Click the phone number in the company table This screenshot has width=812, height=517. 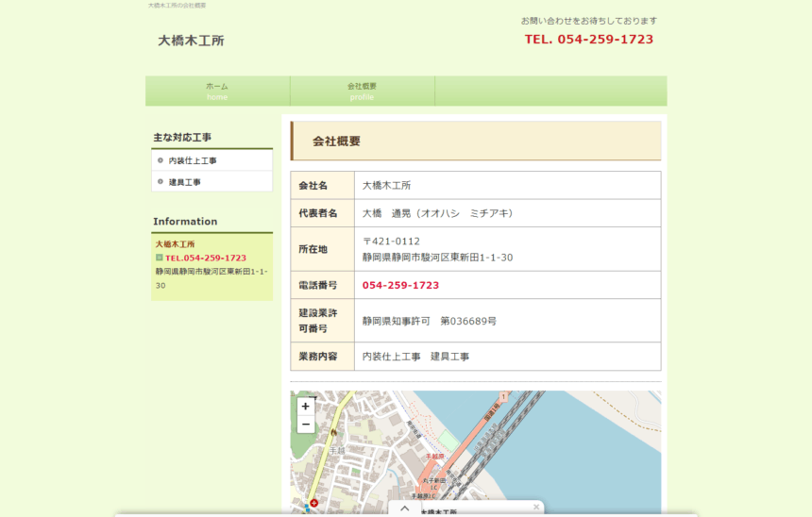pyautogui.click(x=400, y=285)
